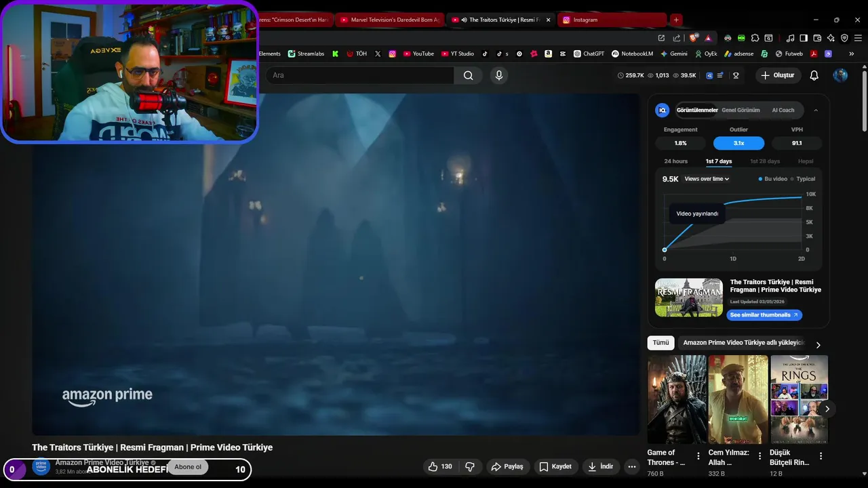Open the Instagram bookmark icon
868x488 pixels.
(x=392, y=54)
